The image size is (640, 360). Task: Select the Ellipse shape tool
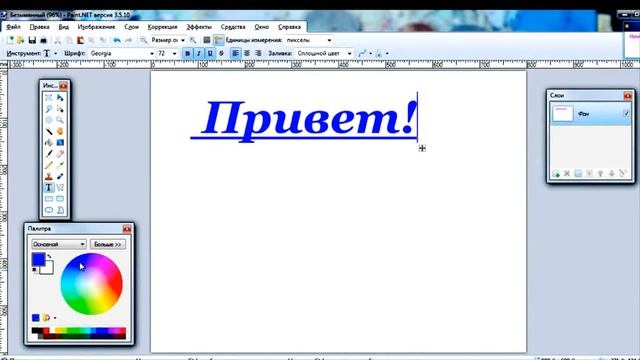[49, 210]
